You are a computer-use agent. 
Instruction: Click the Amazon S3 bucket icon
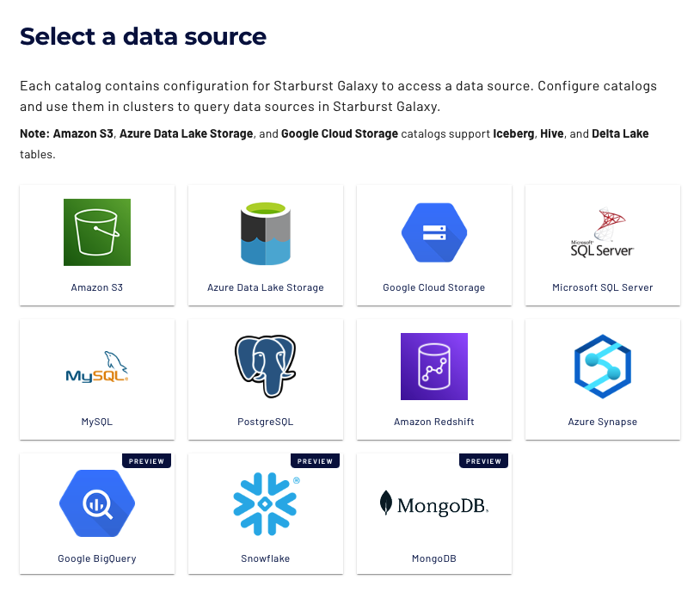coord(97,232)
